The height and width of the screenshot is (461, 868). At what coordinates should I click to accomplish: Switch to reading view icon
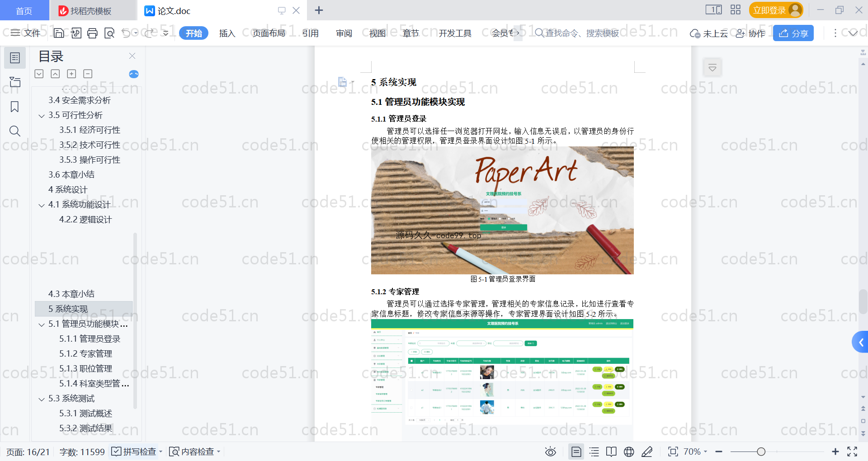click(x=611, y=452)
